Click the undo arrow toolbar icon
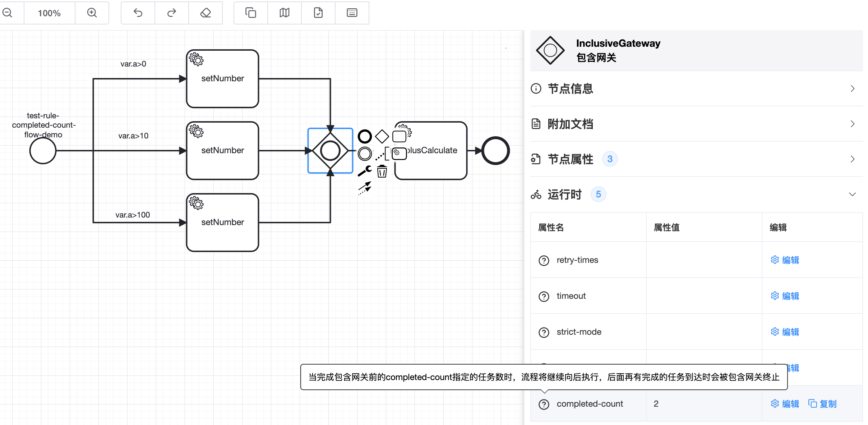This screenshot has height=425, width=868. point(138,13)
